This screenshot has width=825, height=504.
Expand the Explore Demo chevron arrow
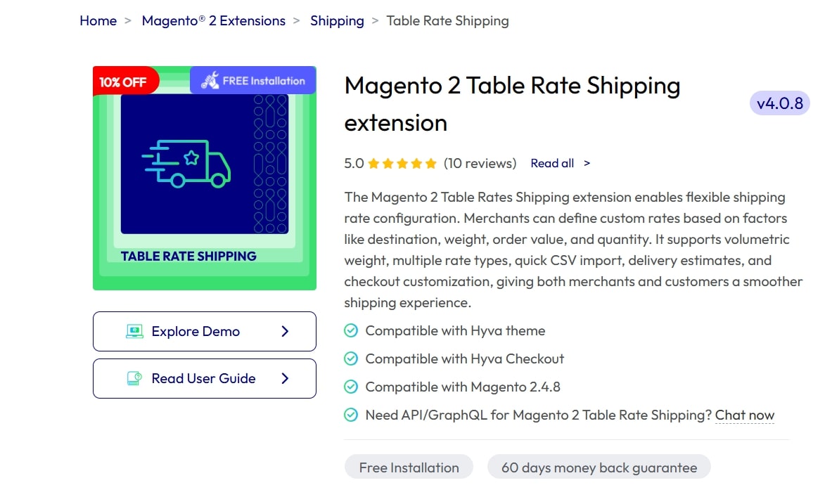click(284, 330)
